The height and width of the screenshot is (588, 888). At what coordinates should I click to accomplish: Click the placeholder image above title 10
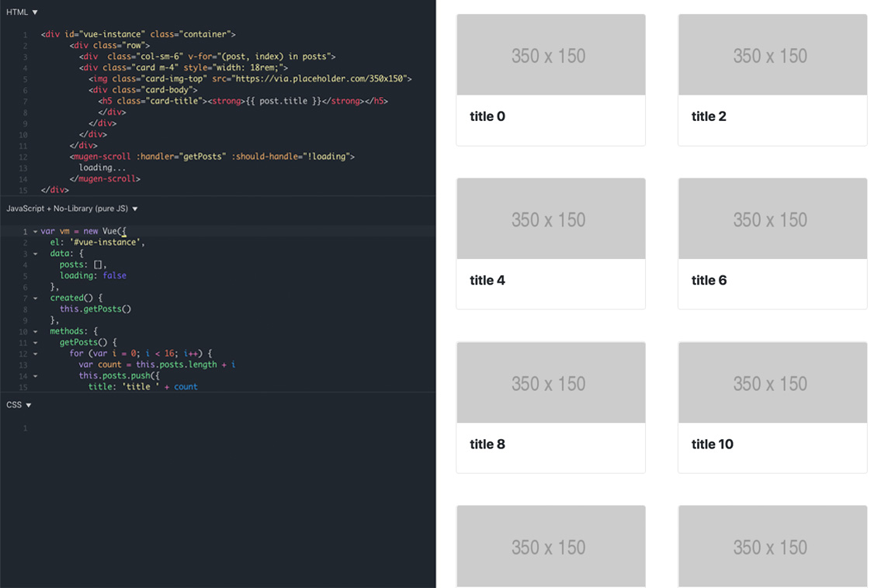click(772, 382)
